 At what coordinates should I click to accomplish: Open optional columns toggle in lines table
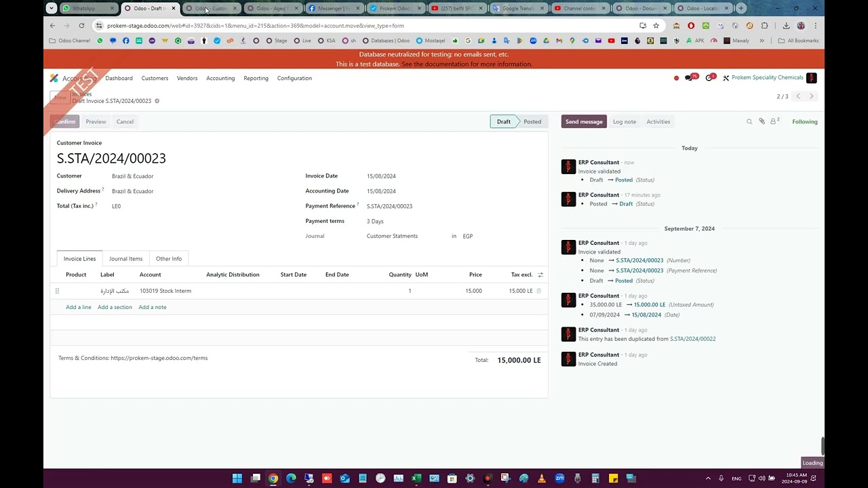tap(540, 274)
